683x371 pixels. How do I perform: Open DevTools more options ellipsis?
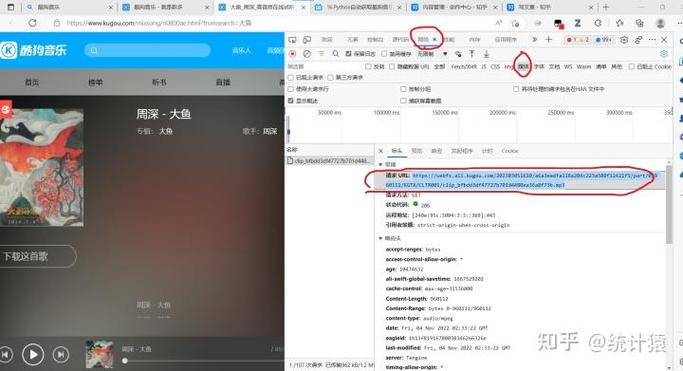[x=652, y=40]
